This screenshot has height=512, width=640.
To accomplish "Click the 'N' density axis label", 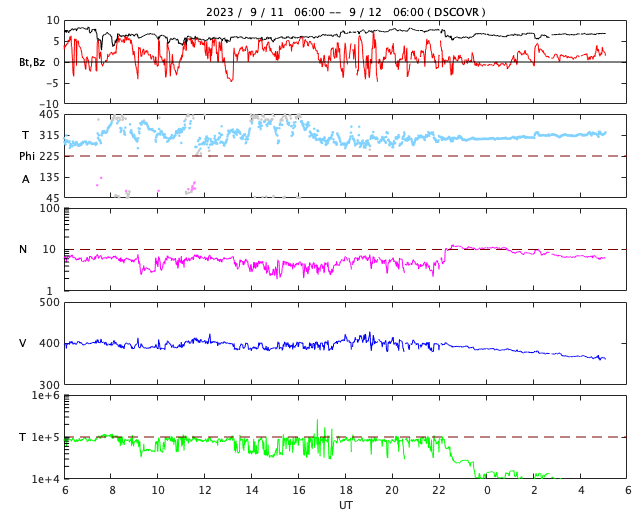I will point(23,249).
